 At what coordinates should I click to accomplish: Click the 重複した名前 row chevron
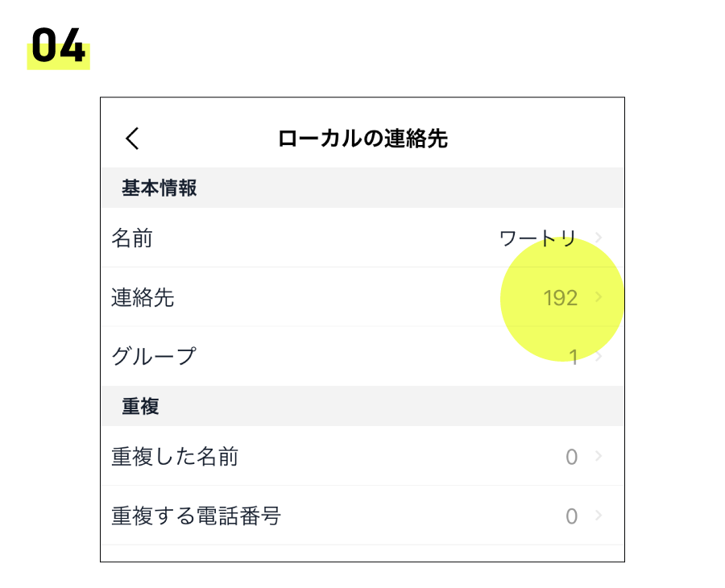(599, 457)
